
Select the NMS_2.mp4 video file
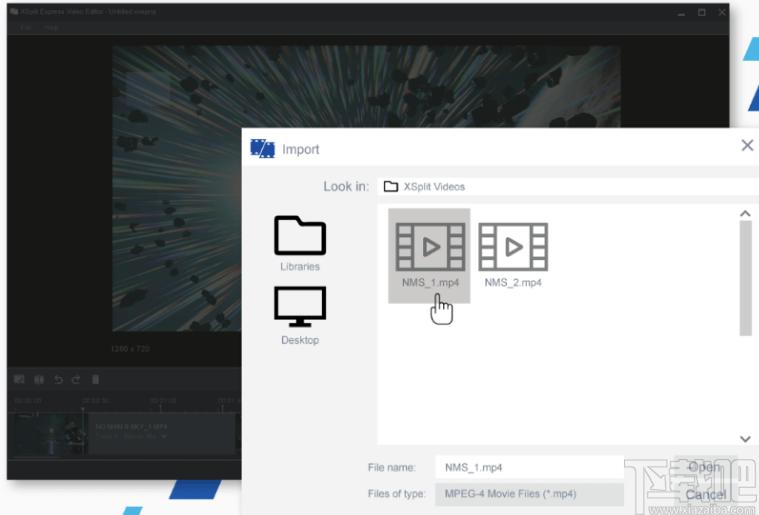tap(513, 255)
